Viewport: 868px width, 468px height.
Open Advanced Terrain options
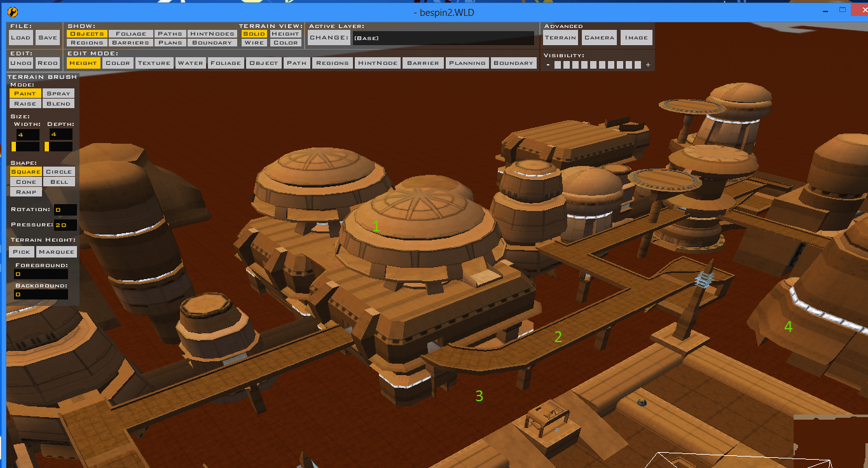coord(561,38)
